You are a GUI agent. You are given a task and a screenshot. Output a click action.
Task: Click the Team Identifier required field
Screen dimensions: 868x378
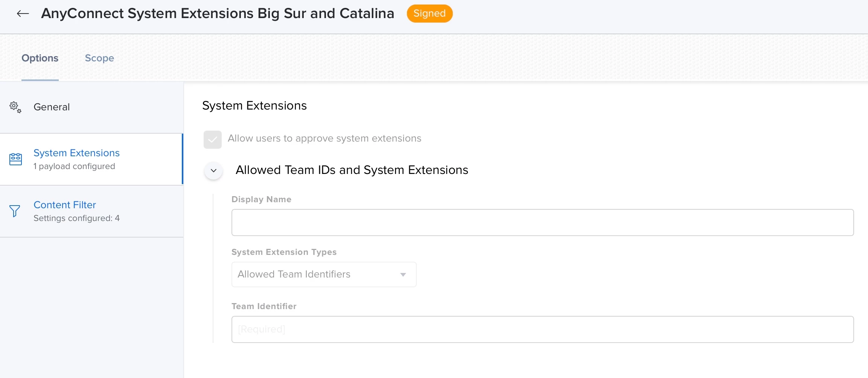pyautogui.click(x=542, y=329)
